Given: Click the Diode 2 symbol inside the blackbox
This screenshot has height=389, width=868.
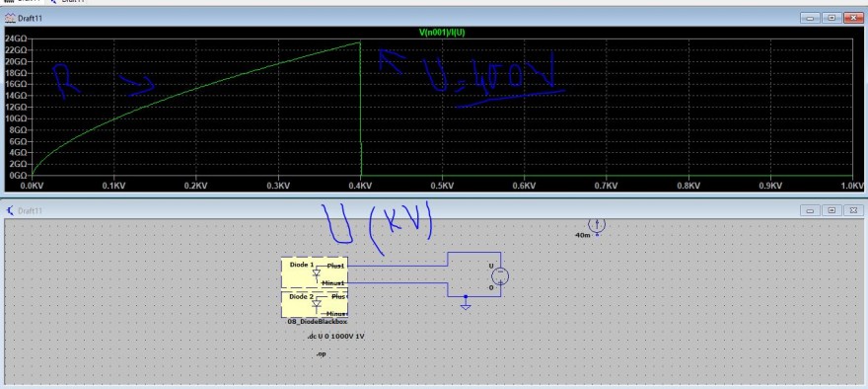Looking at the screenshot, I should tap(316, 304).
